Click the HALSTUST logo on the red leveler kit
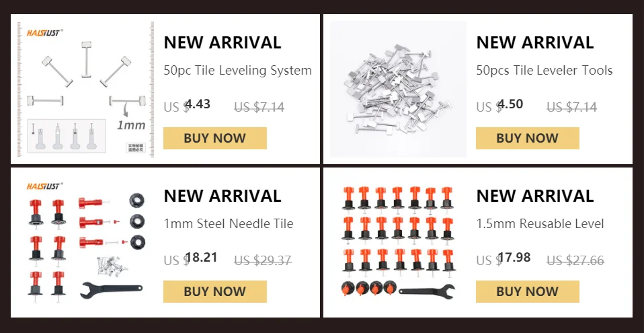 (44, 186)
